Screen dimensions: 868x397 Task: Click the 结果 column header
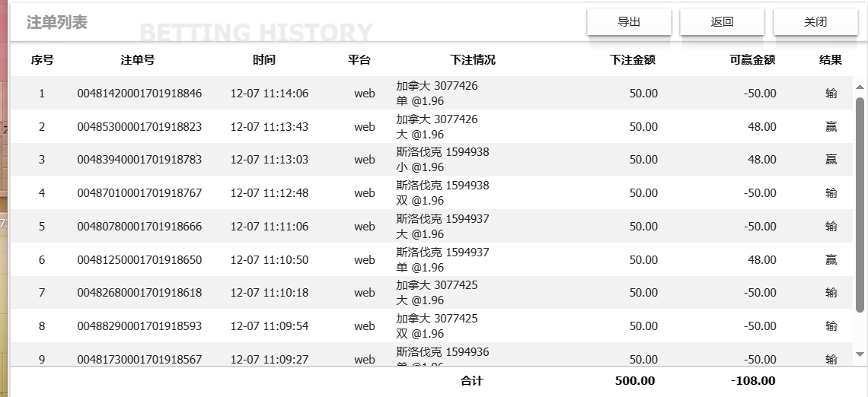[x=830, y=60]
